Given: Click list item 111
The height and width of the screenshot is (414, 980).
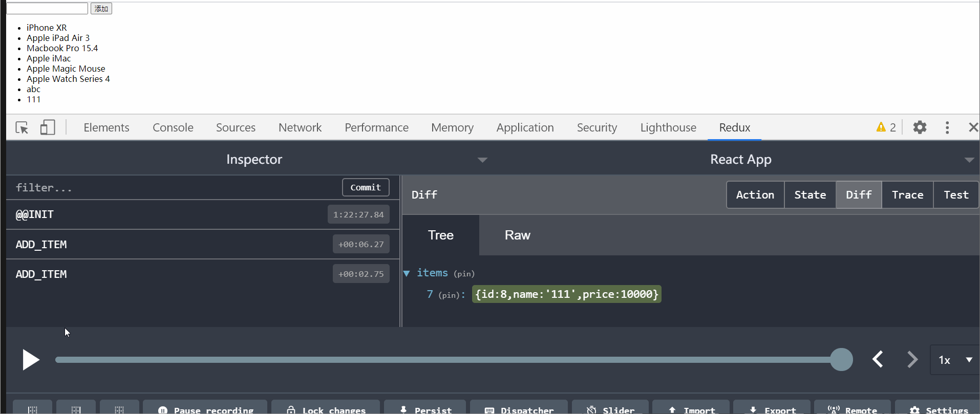Looking at the screenshot, I should (x=34, y=99).
